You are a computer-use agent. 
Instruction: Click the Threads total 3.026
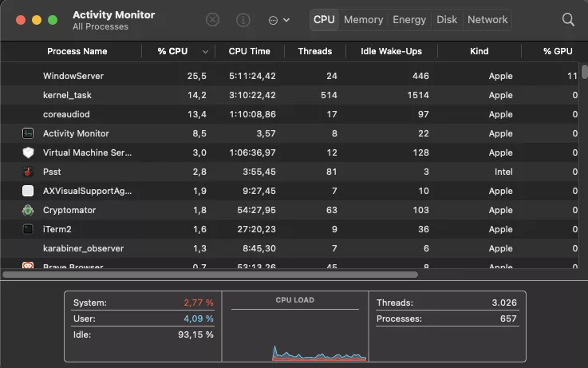504,303
